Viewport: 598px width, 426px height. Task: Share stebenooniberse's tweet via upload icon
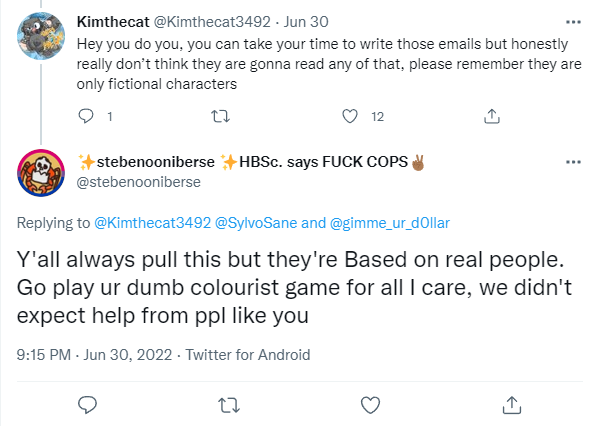(x=512, y=405)
